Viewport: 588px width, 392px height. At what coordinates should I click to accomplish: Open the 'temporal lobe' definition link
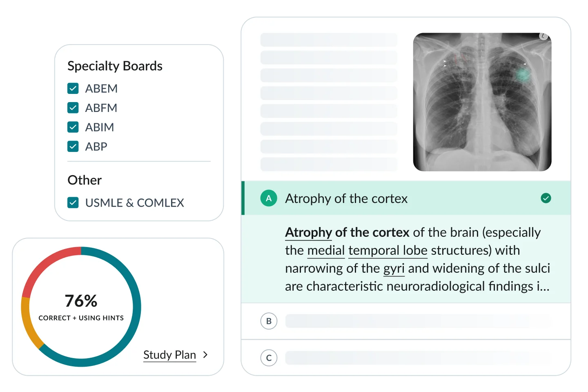click(x=388, y=250)
